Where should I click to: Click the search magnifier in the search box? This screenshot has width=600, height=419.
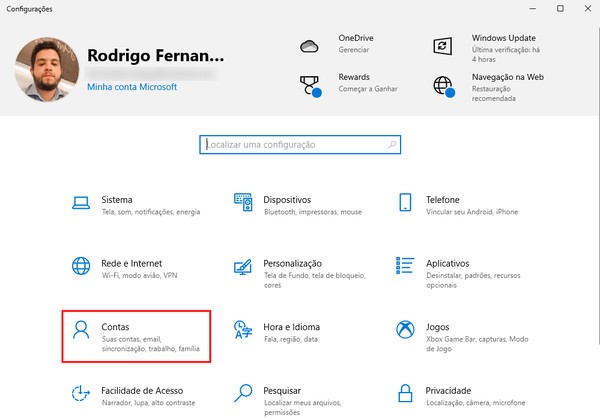click(x=392, y=145)
